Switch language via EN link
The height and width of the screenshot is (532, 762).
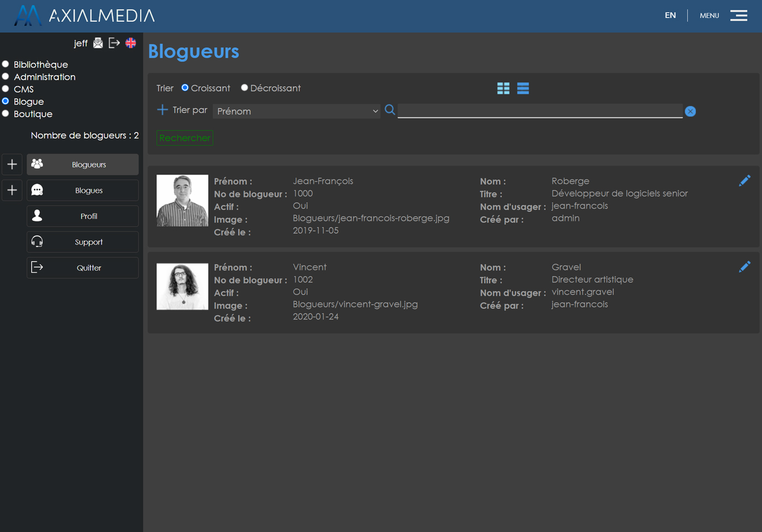pos(670,15)
